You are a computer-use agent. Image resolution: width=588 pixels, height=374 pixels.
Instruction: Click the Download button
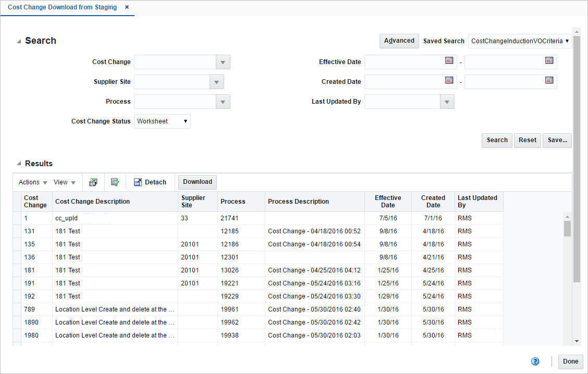(x=197, y=182)
